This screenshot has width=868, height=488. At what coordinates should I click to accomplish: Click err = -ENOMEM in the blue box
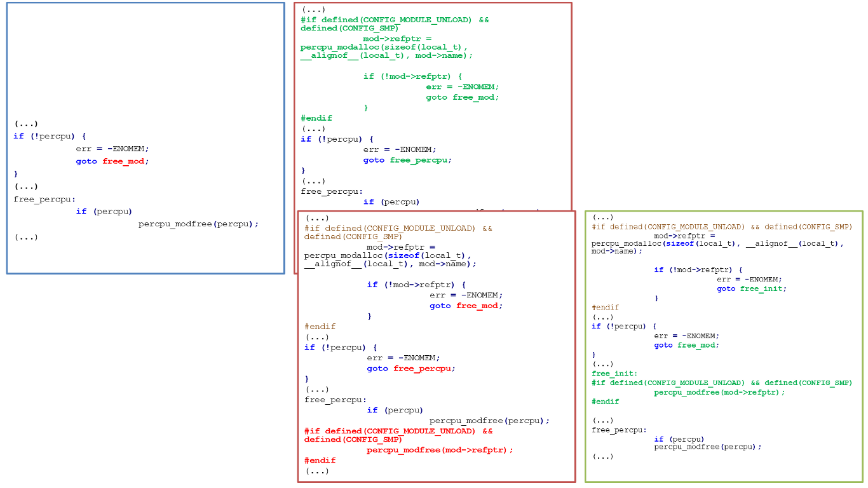pyautogui.click(x=112, y=149)
